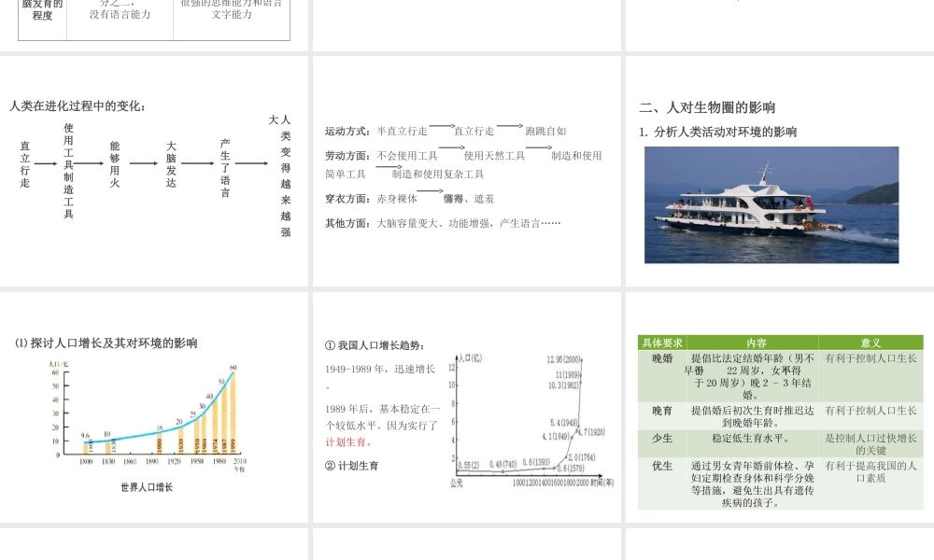Click the caption 世界人口增长
Screen dimensions: 934x560
147,487
